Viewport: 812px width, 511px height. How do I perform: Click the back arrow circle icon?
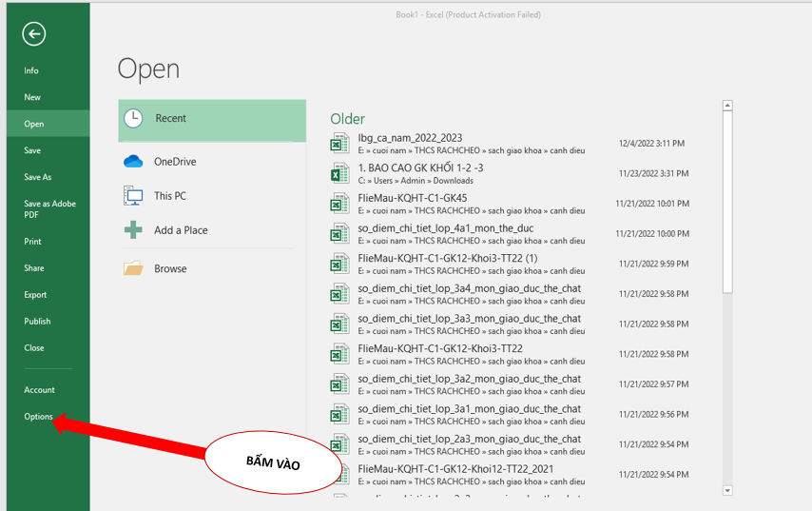[34, 34]
